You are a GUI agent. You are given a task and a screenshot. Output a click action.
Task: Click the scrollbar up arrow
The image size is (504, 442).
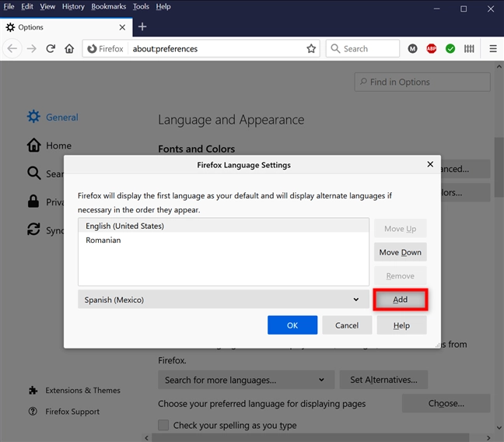click(x=499, y=67)
